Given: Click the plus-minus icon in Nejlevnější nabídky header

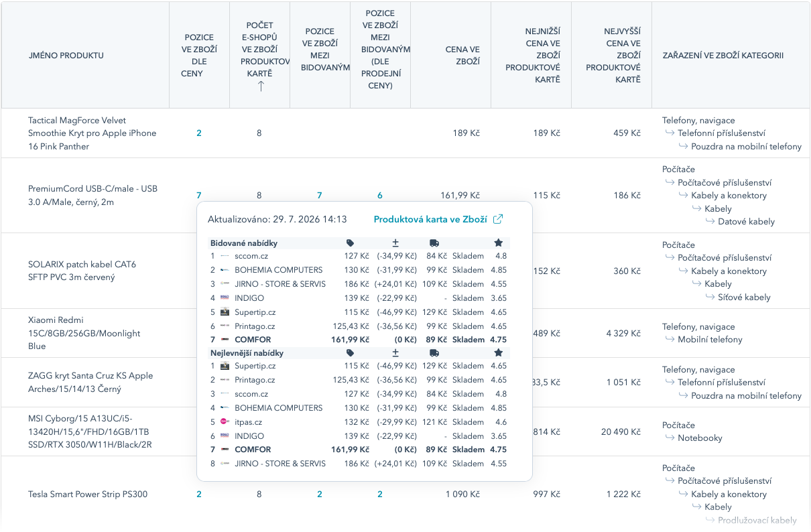Looking at the screenshot, I should (x=395, y=352).
